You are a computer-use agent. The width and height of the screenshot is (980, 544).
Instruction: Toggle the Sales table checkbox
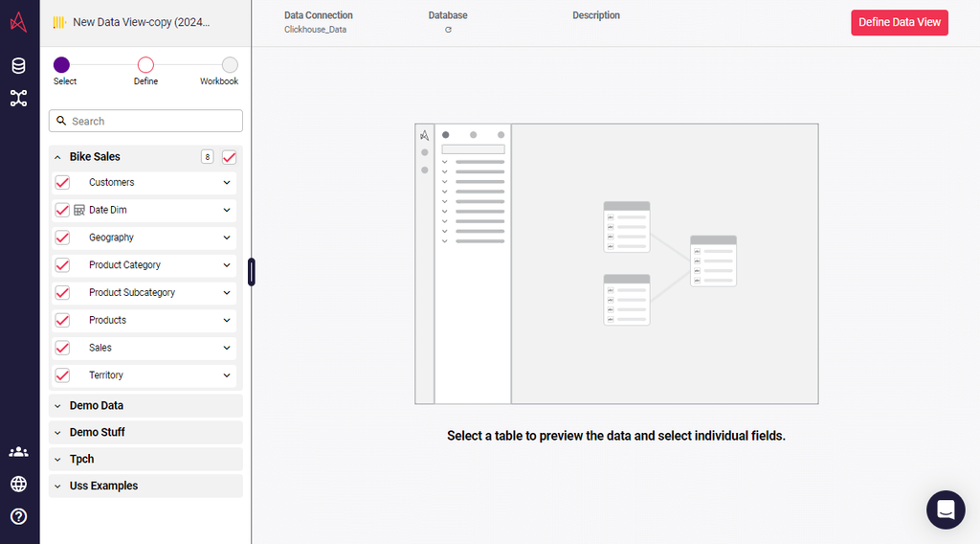[x=62, y=348]
